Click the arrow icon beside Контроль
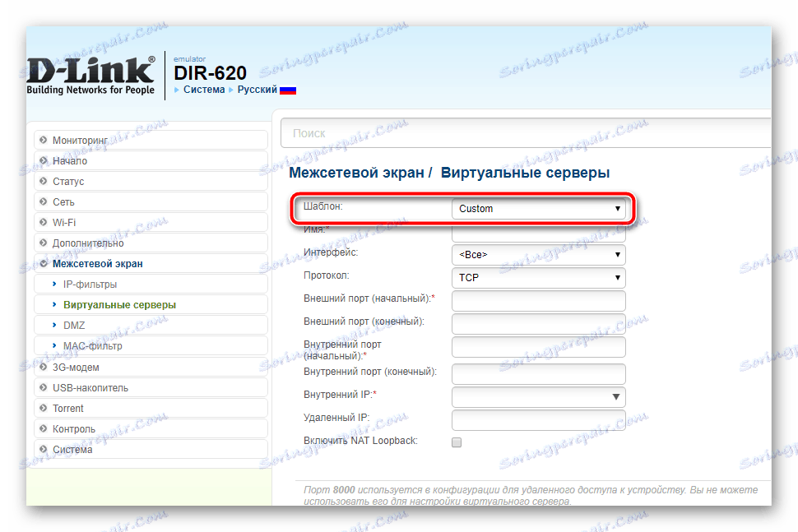 (x=44, y=428)
